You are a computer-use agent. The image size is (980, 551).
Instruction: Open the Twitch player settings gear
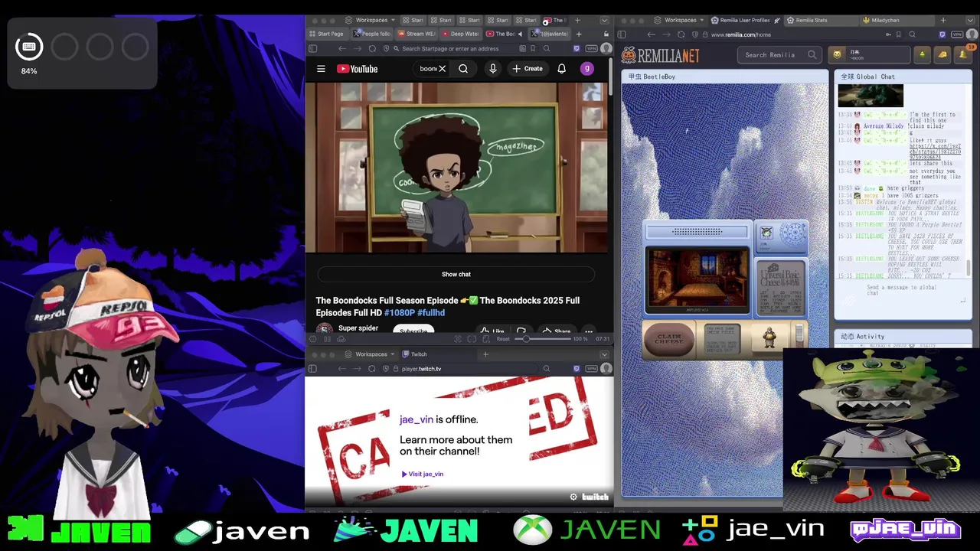pos(573,497)
